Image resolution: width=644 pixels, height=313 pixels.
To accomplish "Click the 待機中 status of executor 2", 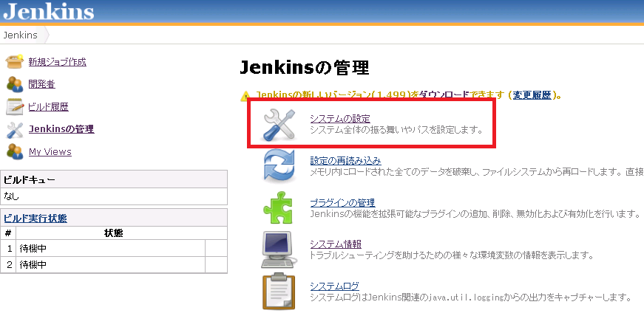I will 33,264.
